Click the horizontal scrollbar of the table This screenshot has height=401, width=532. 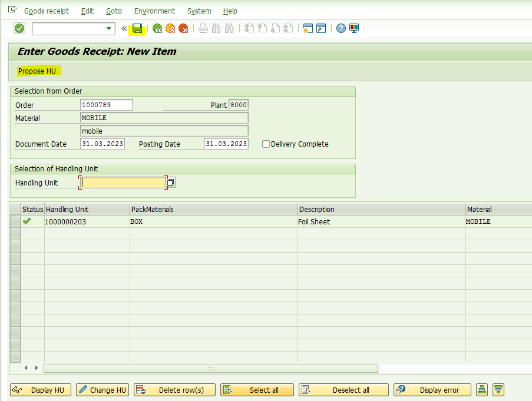211,368
